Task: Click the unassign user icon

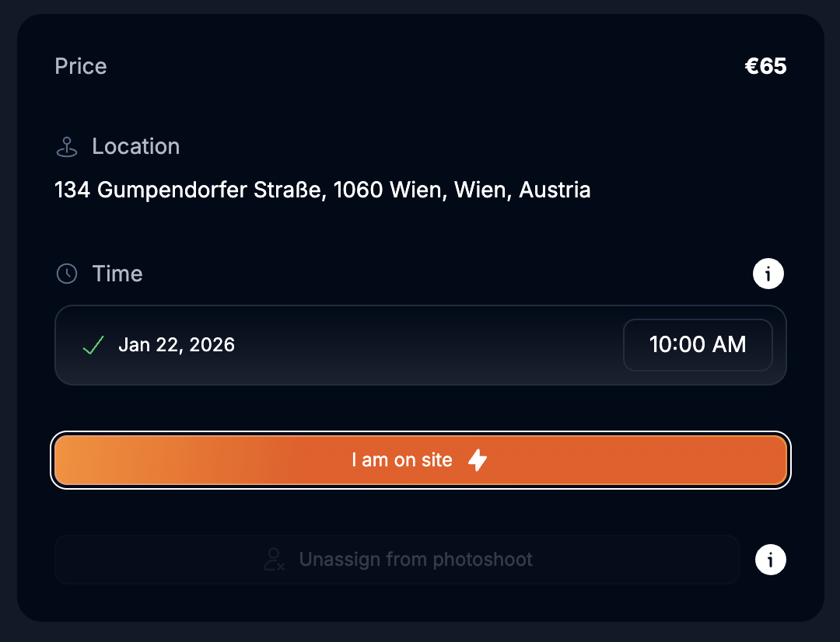Action: tap(274, 560)
